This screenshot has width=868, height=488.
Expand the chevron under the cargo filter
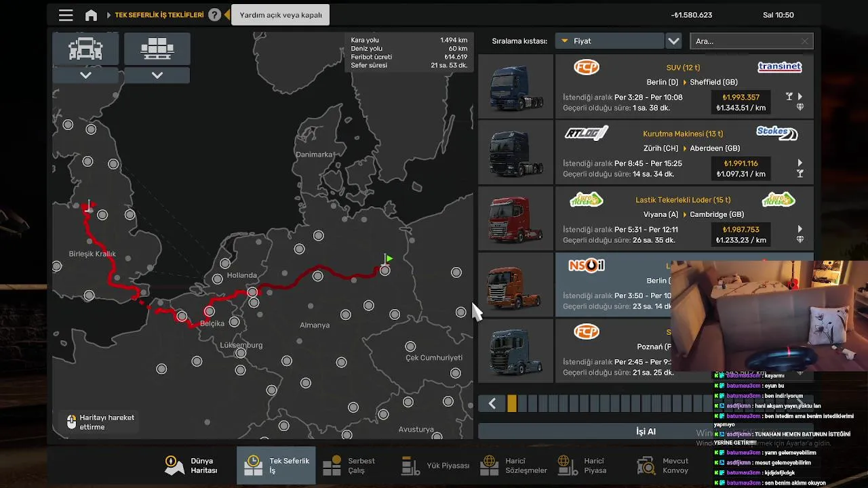(157, 75)
